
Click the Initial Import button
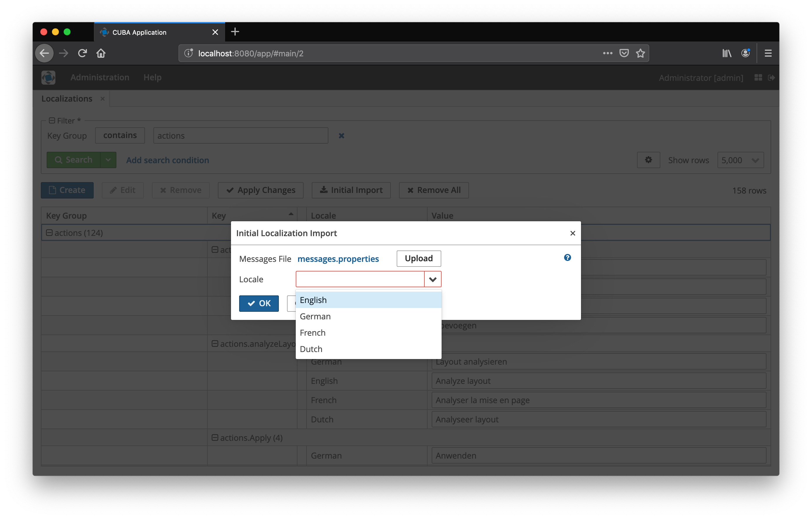coord(351,190)
